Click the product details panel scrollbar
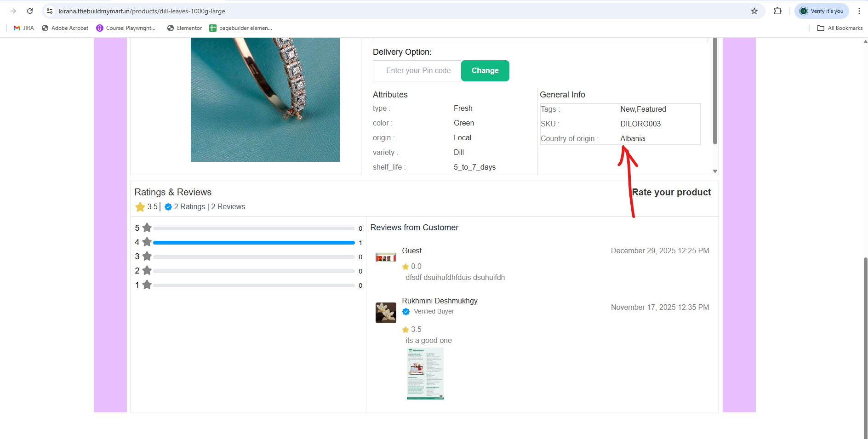 click(715, 91)
